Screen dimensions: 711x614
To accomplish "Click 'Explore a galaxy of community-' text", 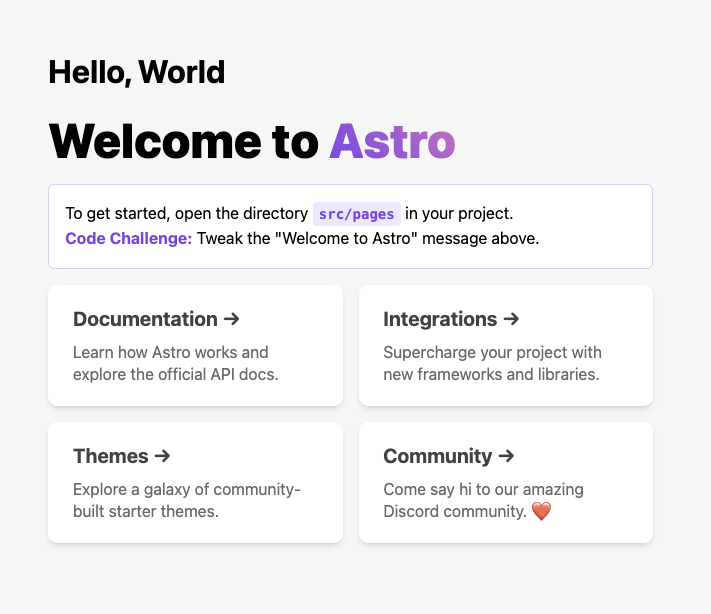I will tap(187, 489).
